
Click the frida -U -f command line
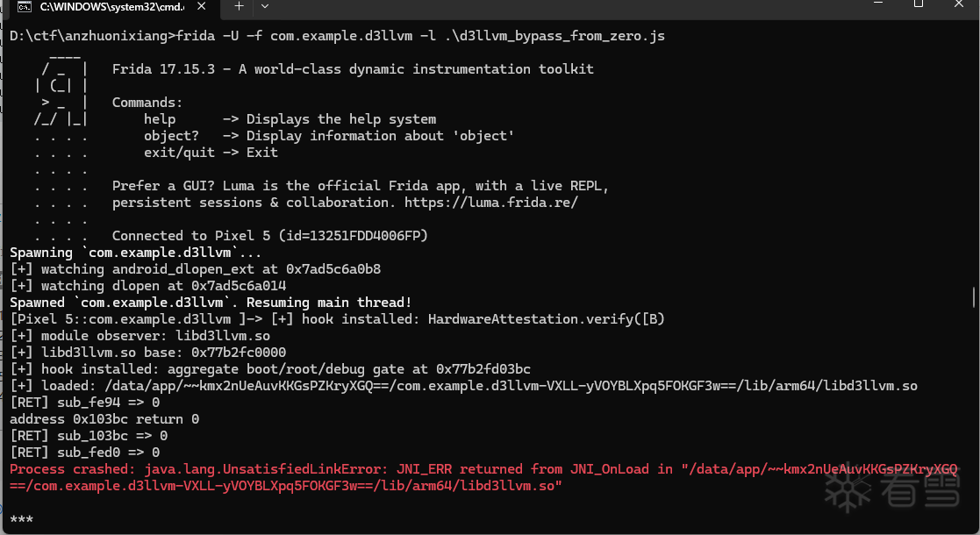tap(337, 36)
